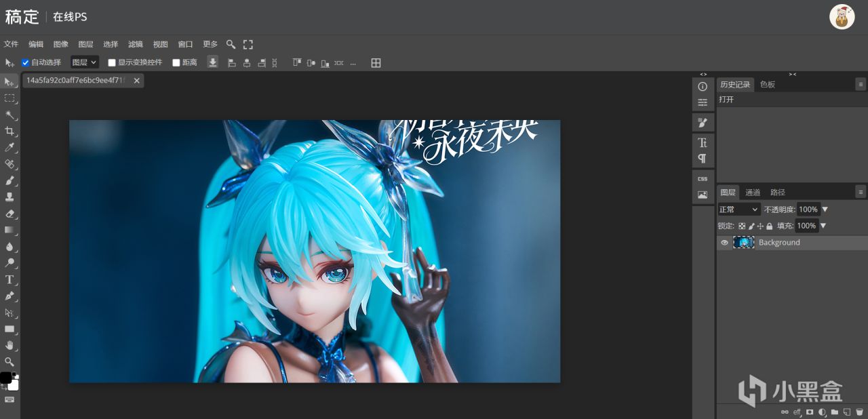Add a layer mask icon
The image size is (868, 419).
tap(810, 412)
